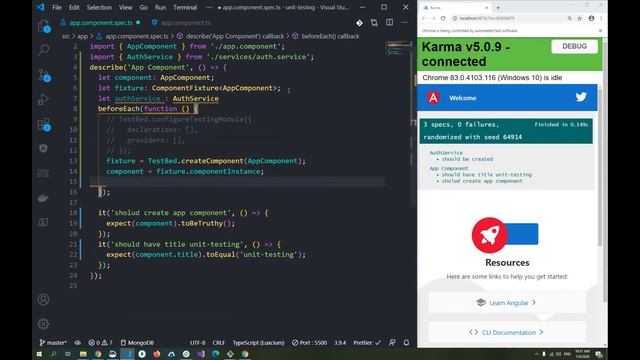640x360 pixels.
Task: Click the Angular logo in Welcome bar
Action: pyautogui.click(x=433, y=98)
